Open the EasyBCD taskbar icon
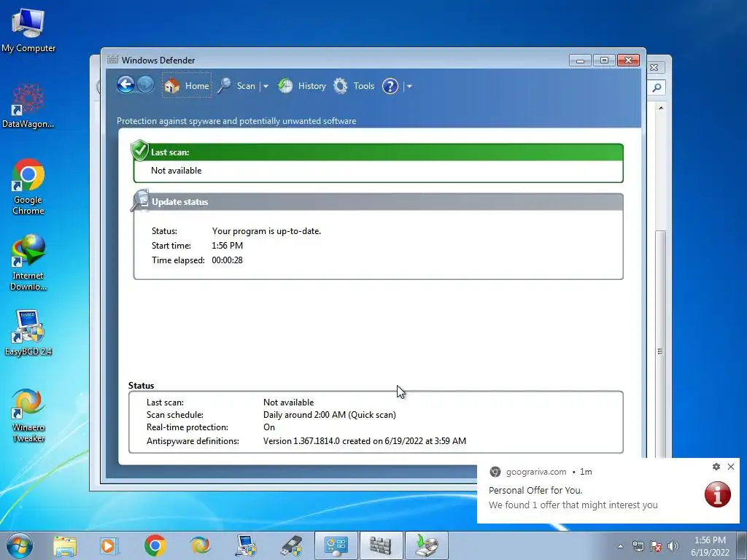This screenshot has width=747, height=560. [x=247, y=545]
